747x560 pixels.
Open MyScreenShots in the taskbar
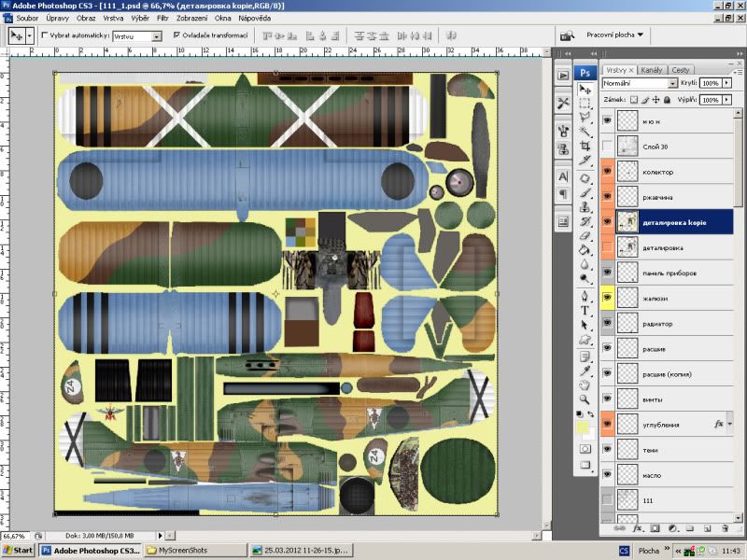tap(196, 551)
